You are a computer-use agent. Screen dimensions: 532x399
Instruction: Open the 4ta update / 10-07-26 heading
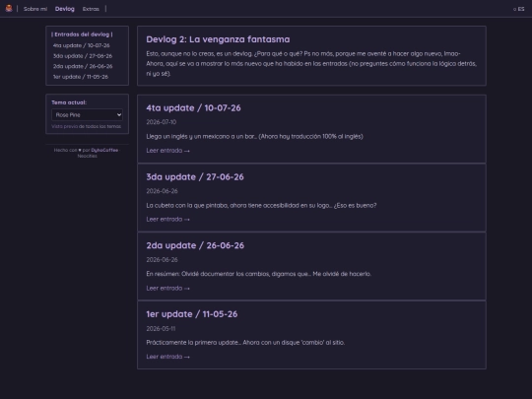pos(193,108)
